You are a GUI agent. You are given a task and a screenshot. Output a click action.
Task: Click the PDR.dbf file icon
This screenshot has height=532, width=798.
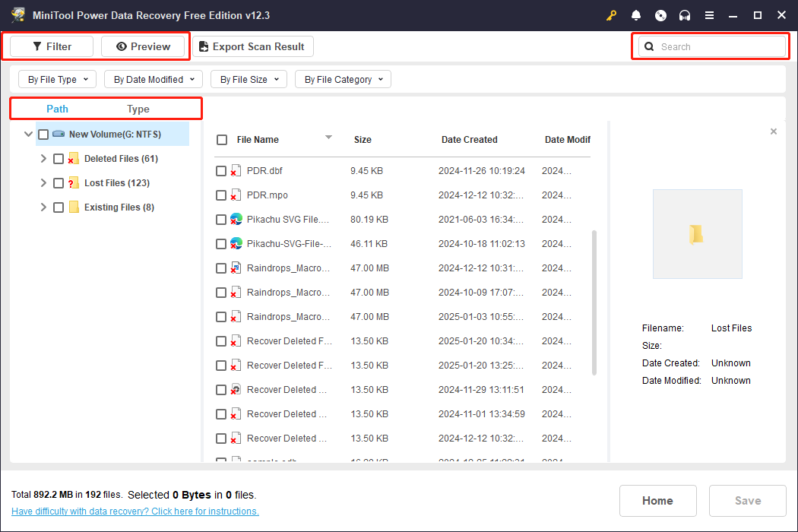pyautogui.click(x=236, y=171)
